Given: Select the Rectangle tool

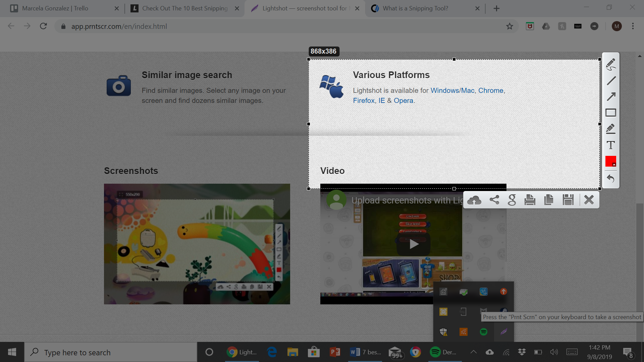Looking at the screenshot, I should tap(611, 113).
